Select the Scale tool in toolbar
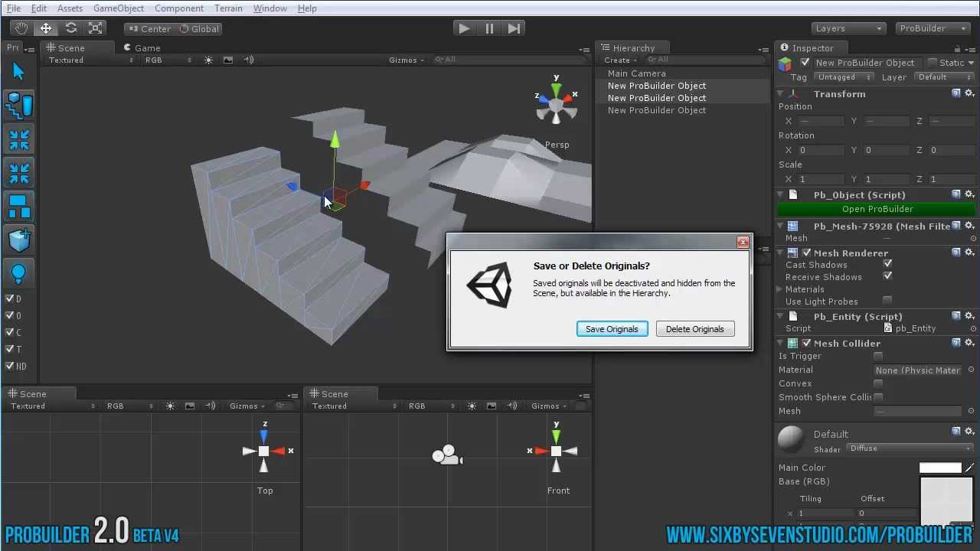Viewport: 980px width, 551px height. coord(96,28)
